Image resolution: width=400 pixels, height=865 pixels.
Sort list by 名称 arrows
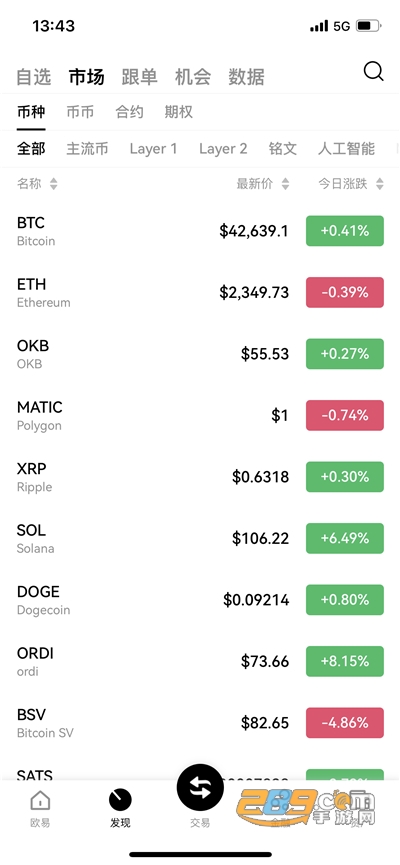point(54,184)
